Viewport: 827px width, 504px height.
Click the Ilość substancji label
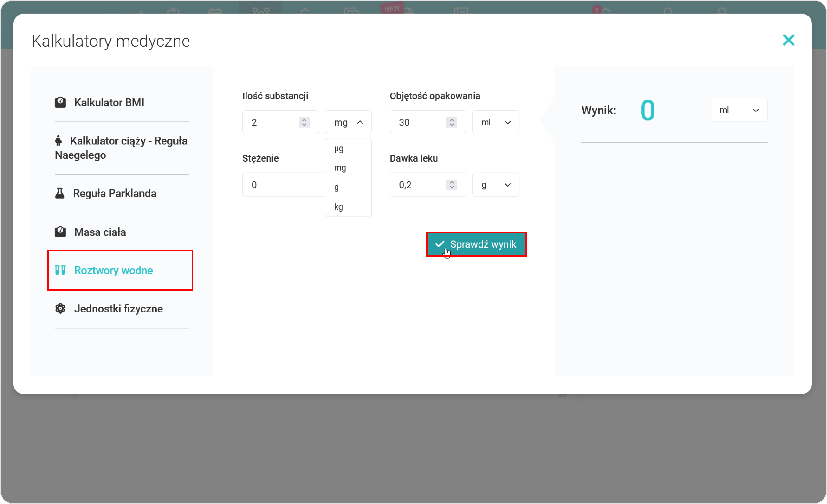tap(275, 96)
